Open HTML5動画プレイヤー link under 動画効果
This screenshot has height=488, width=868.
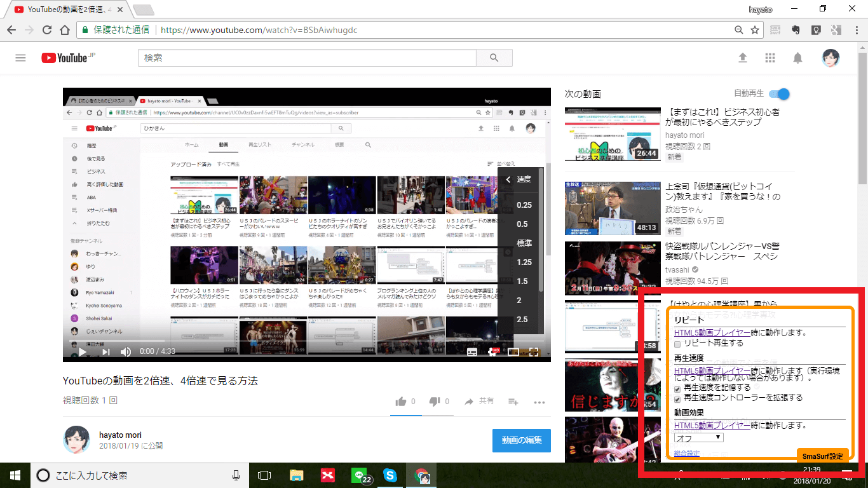point(712,426)
